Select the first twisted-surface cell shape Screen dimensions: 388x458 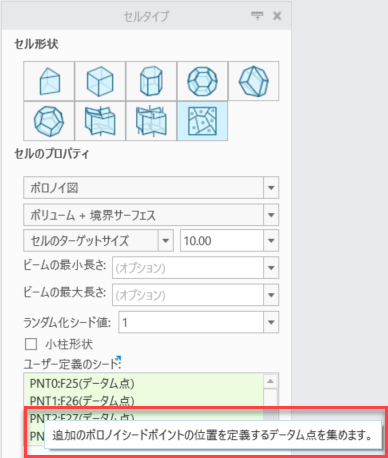(x=100, y=121)
